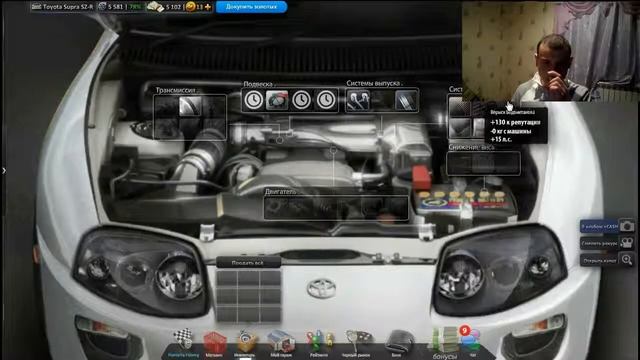Click the third clock slot in Подвеска

coord(301,100)
